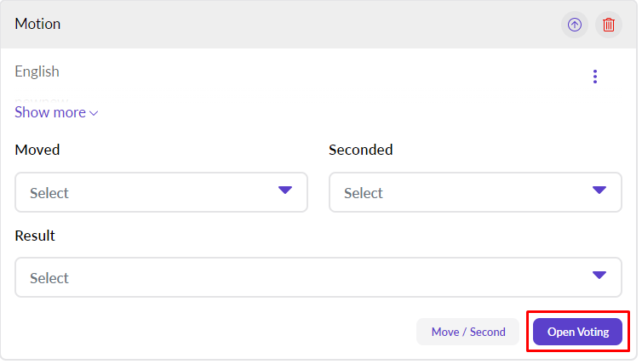642x364 pixels.
Task: Click the English language text
Action: 37,71
